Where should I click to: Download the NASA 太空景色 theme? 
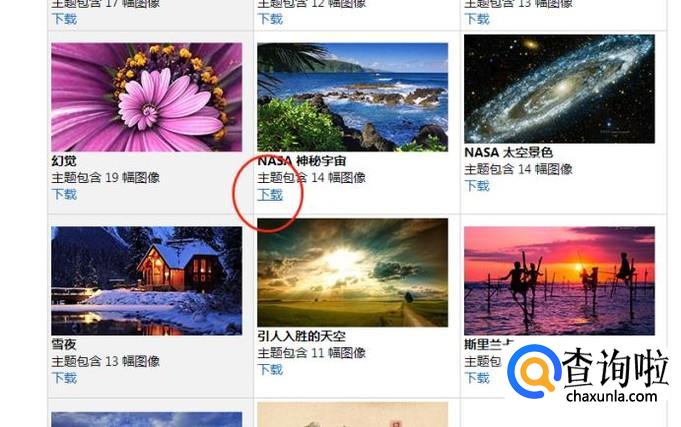(x=477, y=186)
